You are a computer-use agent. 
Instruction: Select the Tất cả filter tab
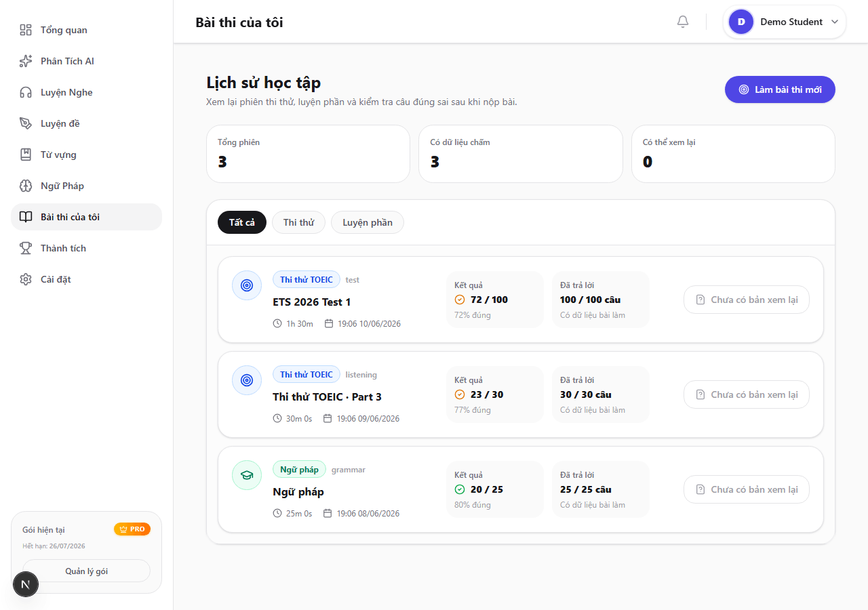point(242,222)
